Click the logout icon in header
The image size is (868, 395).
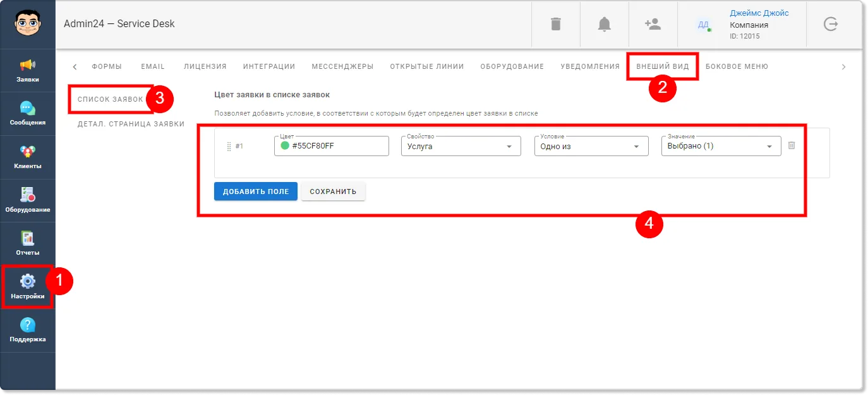pos(831,24)
